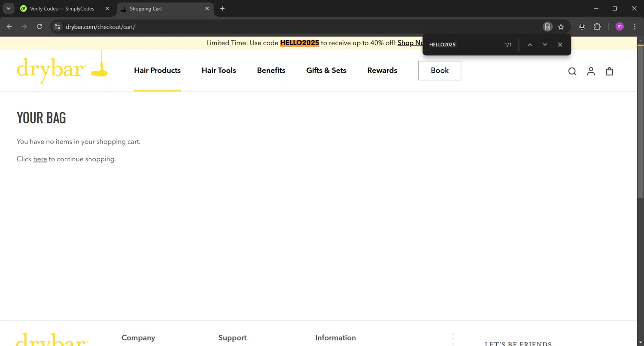Bookmark this page with the star
Screen dimensions: 644x346
[561, 27]
